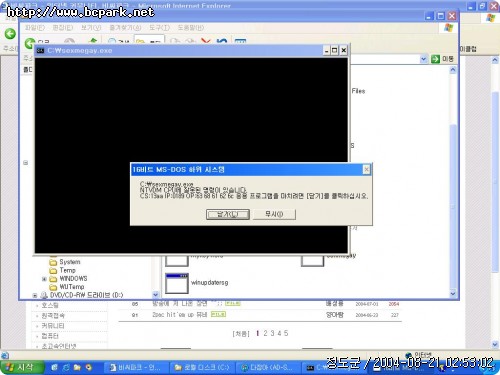Click the command prompt icon in console title bar

[40, 51]
